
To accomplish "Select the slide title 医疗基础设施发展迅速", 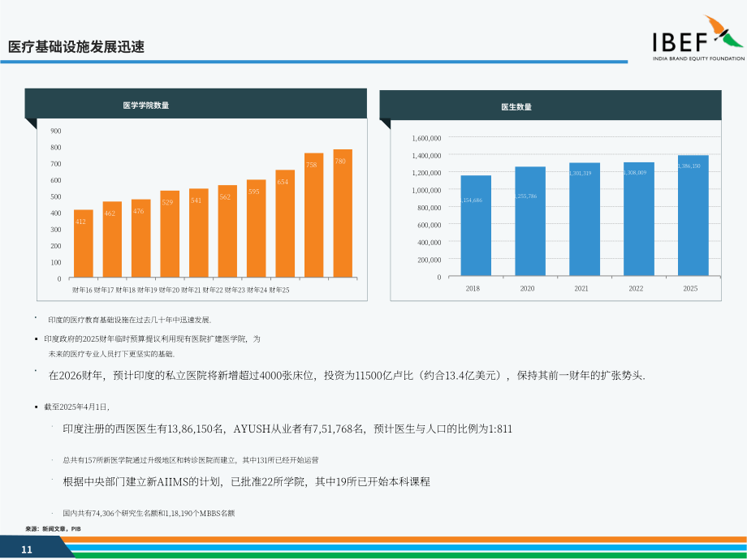I will pos(76,47).
